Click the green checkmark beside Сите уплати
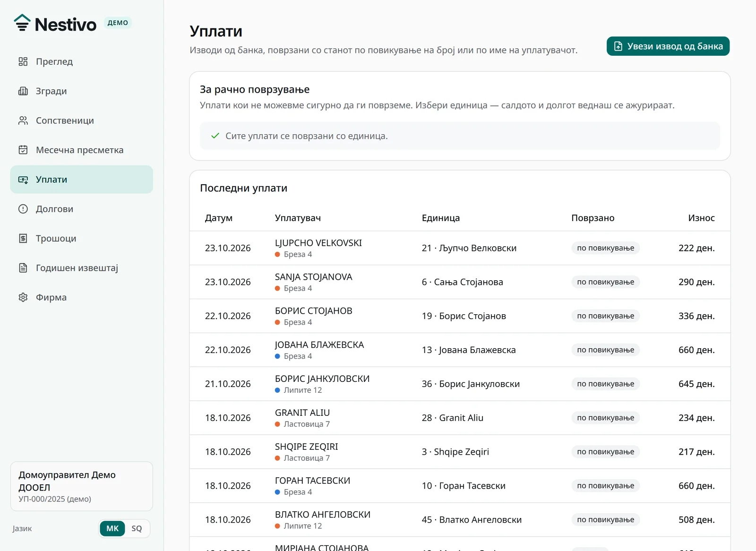 tap(215, 136)
